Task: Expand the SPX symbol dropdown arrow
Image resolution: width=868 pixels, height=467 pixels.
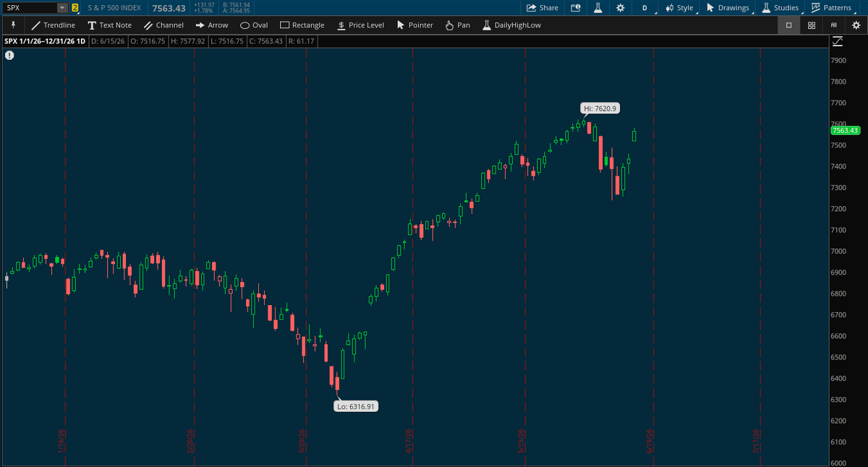Action: (61, 8)
